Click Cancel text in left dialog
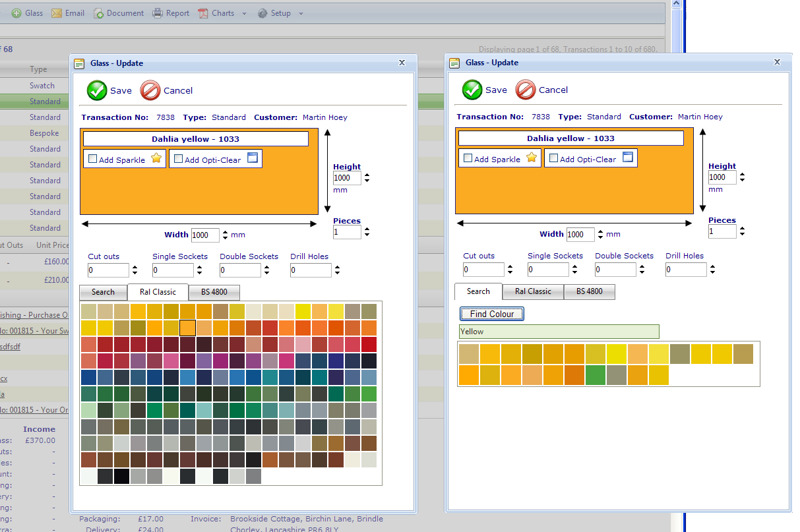The image size is (800, 532). tap(178, 91)
